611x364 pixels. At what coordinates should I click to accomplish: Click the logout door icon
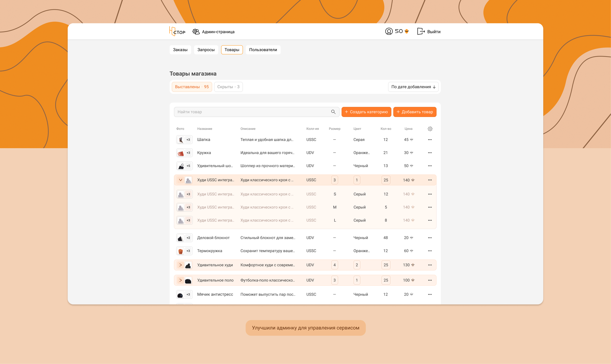coord(421,31)
